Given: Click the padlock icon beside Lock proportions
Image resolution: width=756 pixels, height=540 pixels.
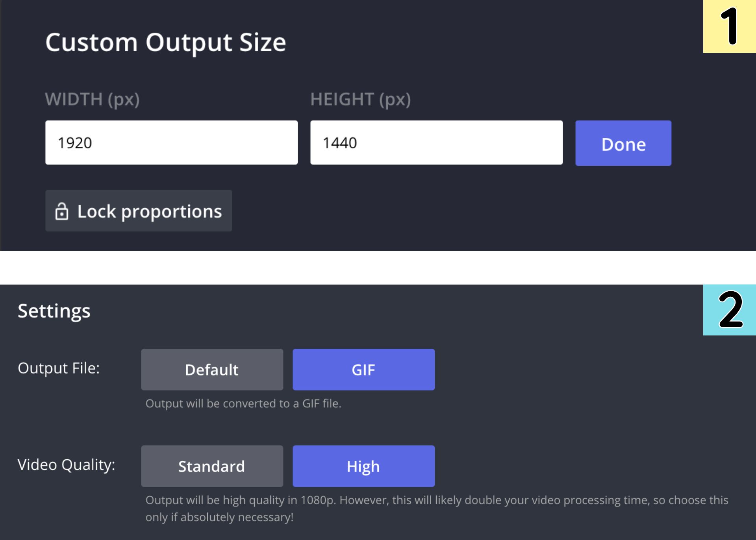Looking at the screenshot, I should pyautogui.click(x=62, y=211).
